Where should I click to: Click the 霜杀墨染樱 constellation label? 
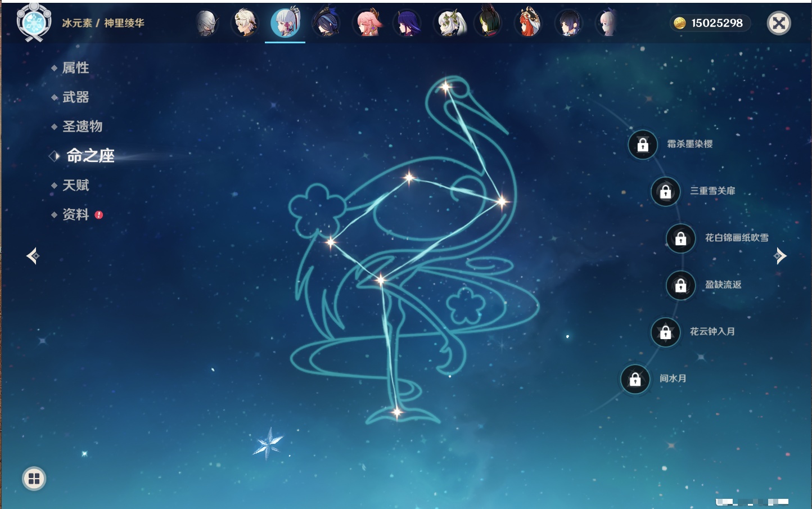point(690,144)
